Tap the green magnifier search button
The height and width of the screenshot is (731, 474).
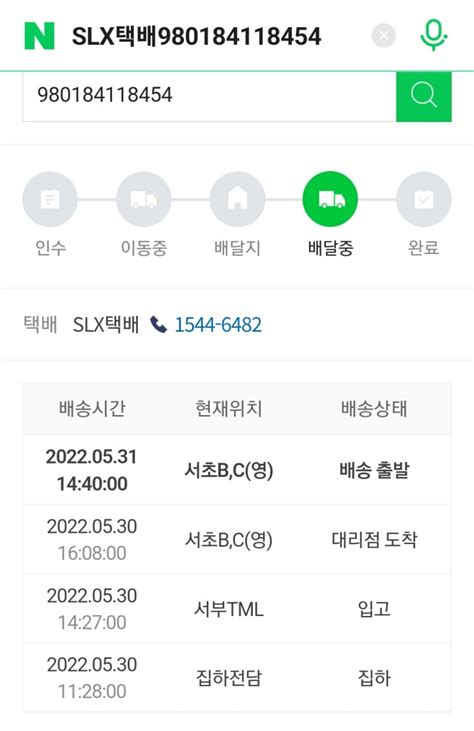424,97
